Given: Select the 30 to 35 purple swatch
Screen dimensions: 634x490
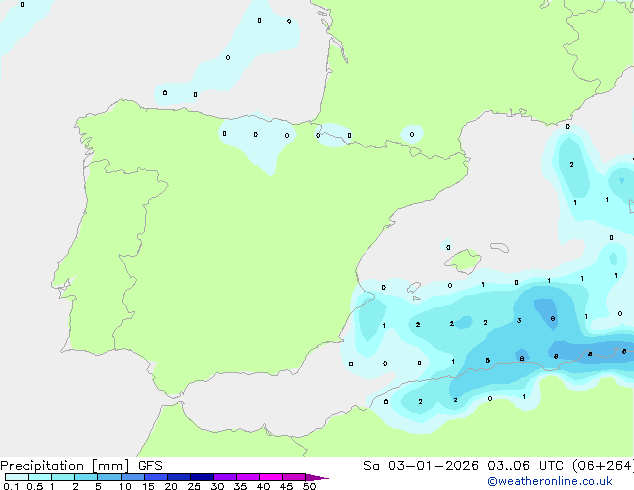Looking at the screenshot, I should 224,477.
